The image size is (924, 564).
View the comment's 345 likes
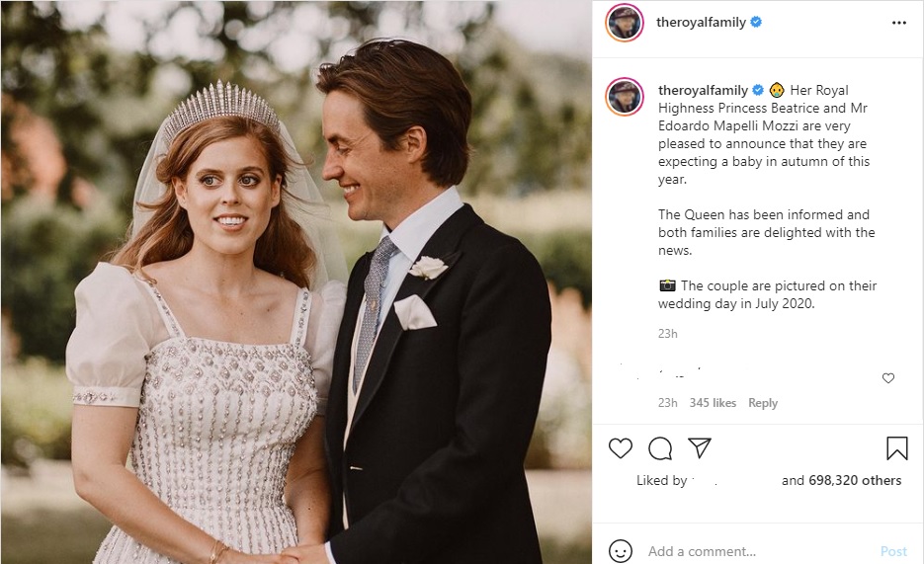pos(713,403)
